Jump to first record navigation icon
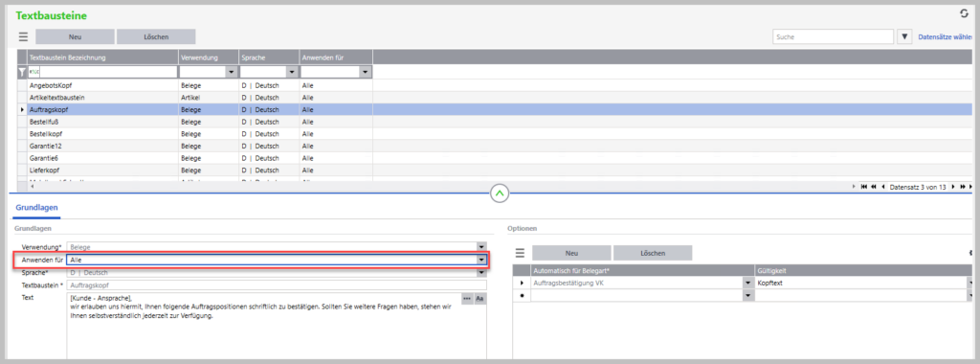This screenshot has height=364, width=980. click(x=864, y=187)
